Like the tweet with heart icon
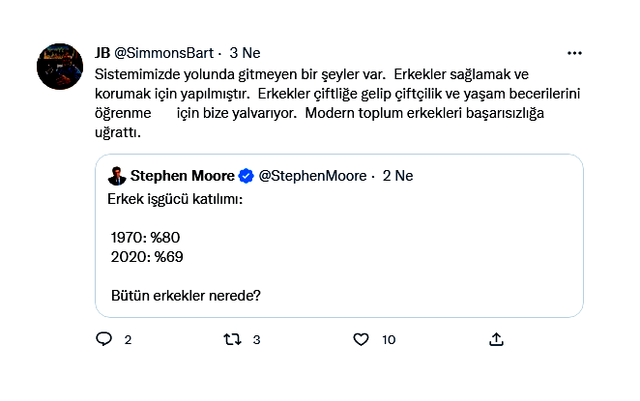 361,339
